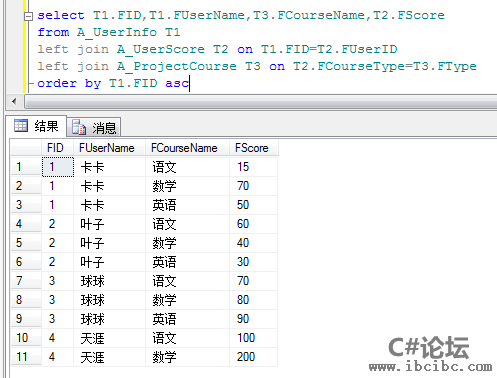The image size is (497, 378).
Task: Click 'A_ProjectCourse' table name in the query
Action: 177,67
